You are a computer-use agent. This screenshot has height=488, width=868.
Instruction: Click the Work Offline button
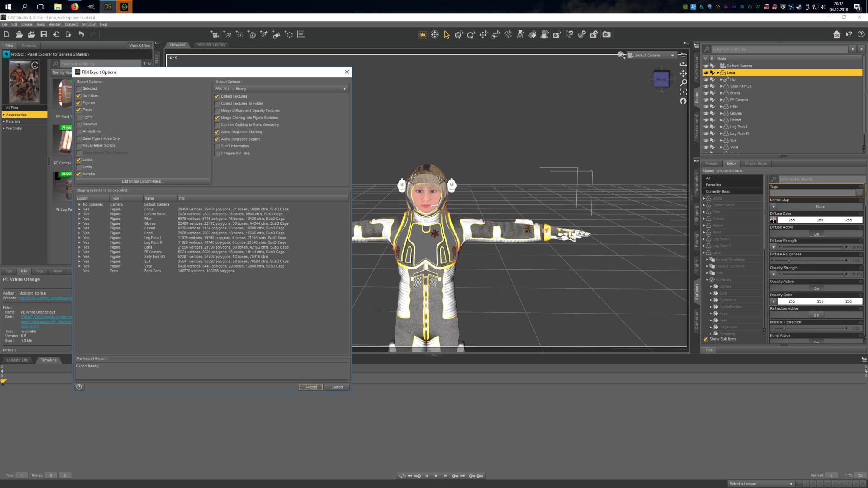[139, 46]
